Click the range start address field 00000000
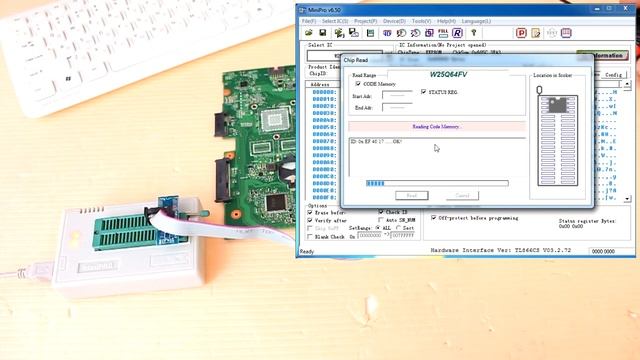The height and width of the screenshot is (360, 640). point(369,236)
